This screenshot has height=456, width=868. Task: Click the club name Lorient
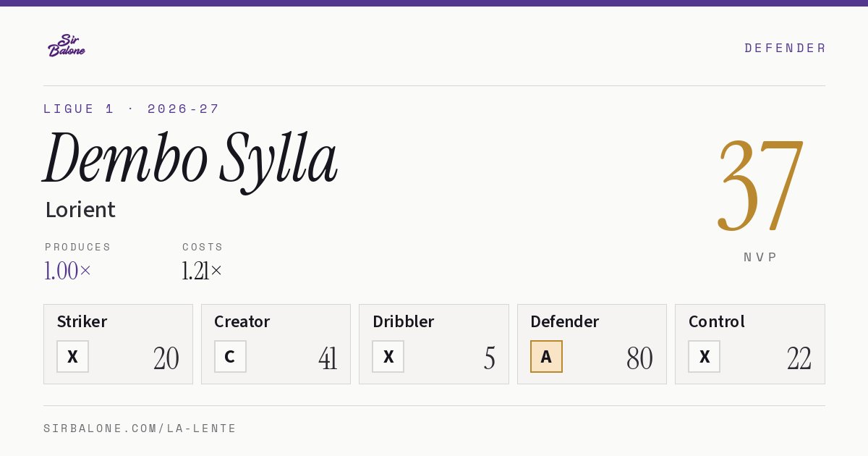(x=80, y=209)
